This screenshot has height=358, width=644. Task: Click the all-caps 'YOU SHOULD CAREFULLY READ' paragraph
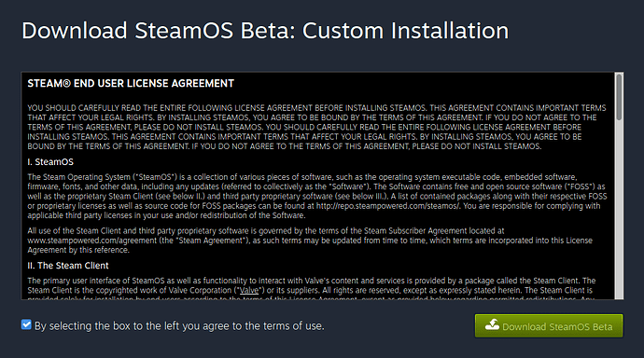pyautogui.click(x=316, y=127)
